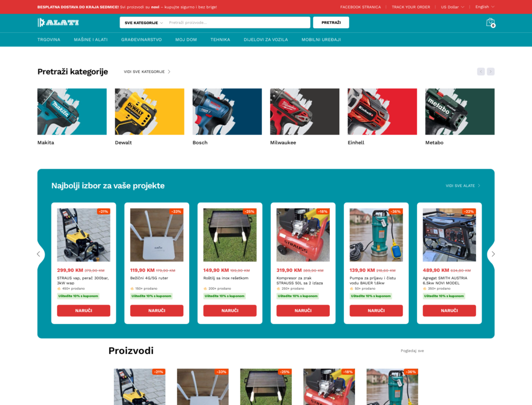Viewport: 532px width, 405px height.
Task: Open the SMITH AUSTRIA generator product image
Action: coord(449,235)
